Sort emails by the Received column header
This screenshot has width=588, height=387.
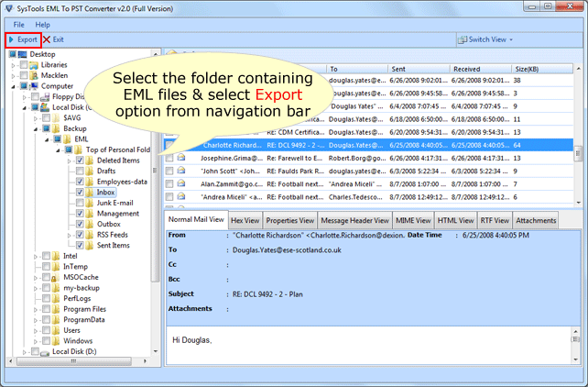click(x=480, y=69)
